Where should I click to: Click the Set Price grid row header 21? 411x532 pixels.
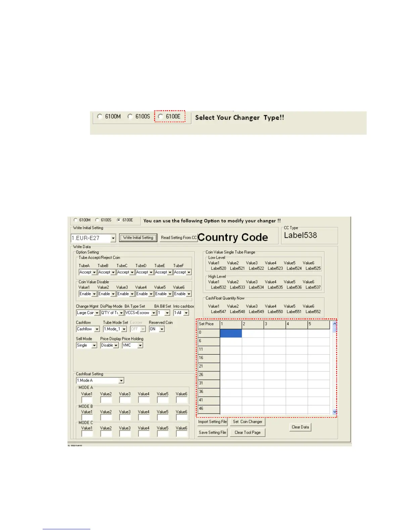209,367
